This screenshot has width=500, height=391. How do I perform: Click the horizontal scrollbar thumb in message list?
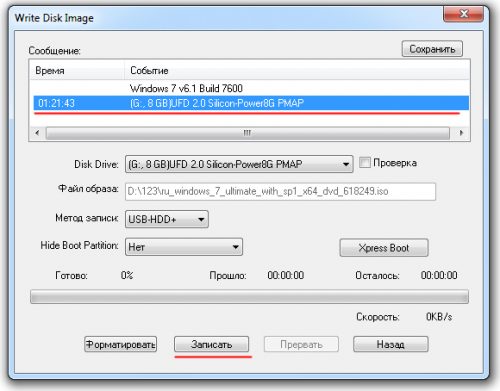tap(247, 133)
